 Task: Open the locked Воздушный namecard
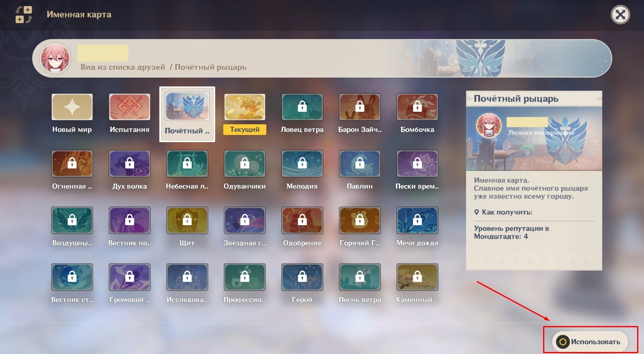click(72, 220)
